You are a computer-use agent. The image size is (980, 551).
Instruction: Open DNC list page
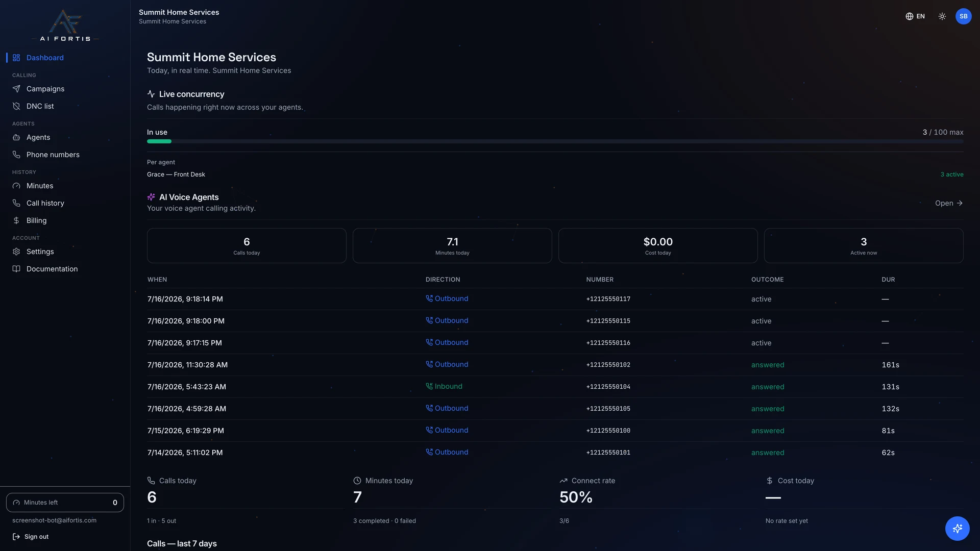pyautogui.click(x=65, y=106)
